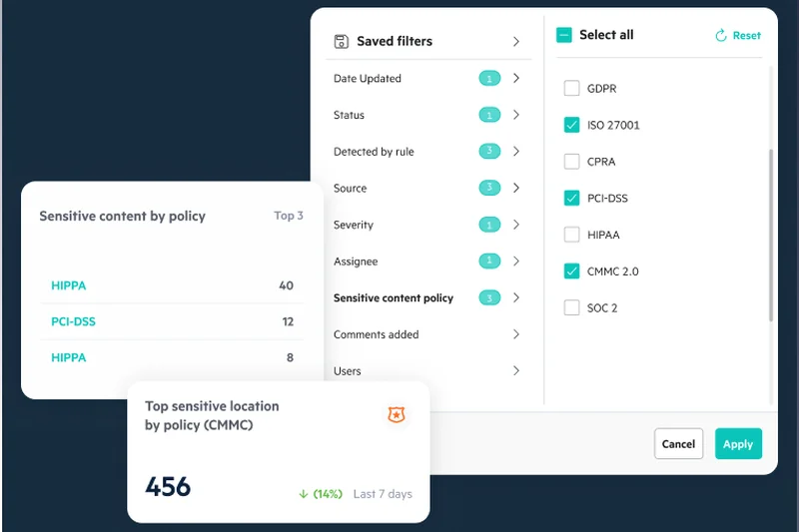Click the orange shield badge icon
The image size is (799, 532).
tap(397, 414)
